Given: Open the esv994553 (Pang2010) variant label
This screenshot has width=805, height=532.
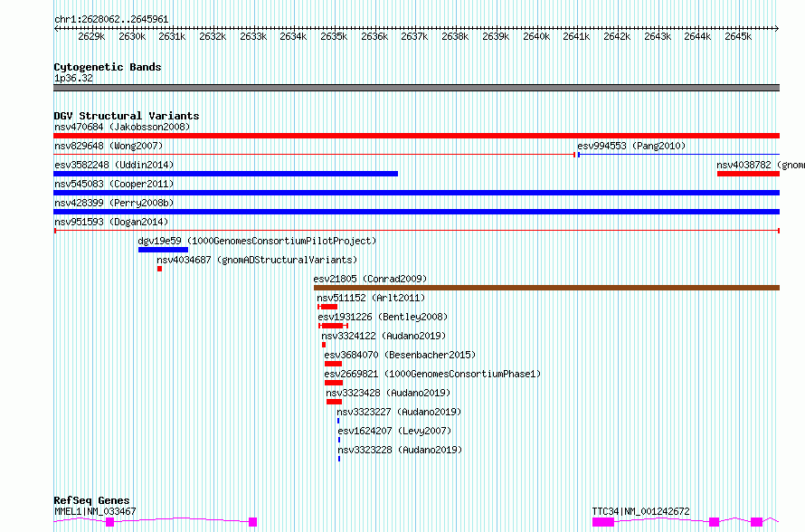Looking at the screenshot, I should tap(631, 146).
